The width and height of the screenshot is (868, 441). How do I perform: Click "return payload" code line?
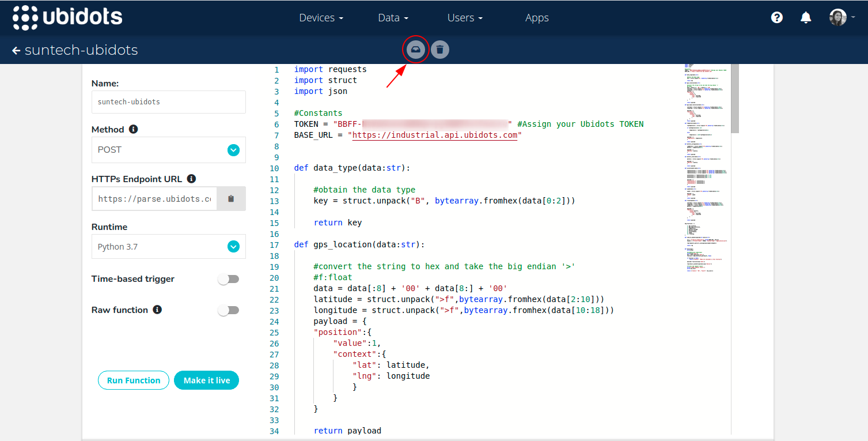pyautogui.click(x=347, y=431)
